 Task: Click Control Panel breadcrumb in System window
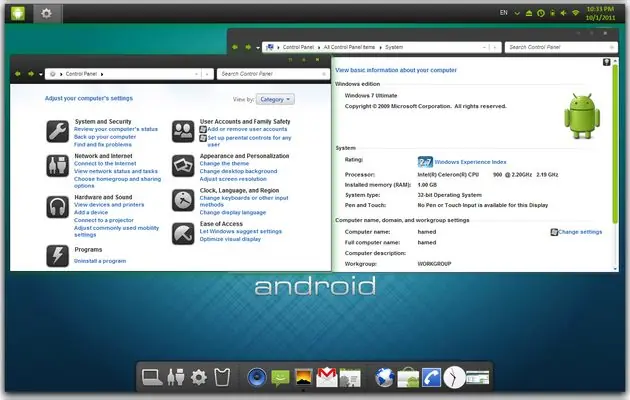click(x=298, y=47)
